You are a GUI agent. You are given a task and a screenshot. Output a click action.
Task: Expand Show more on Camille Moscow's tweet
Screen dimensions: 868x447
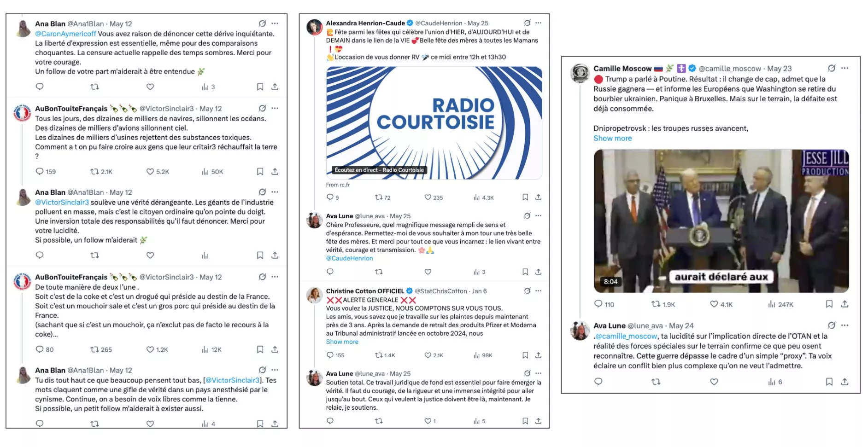pos(612,138)
